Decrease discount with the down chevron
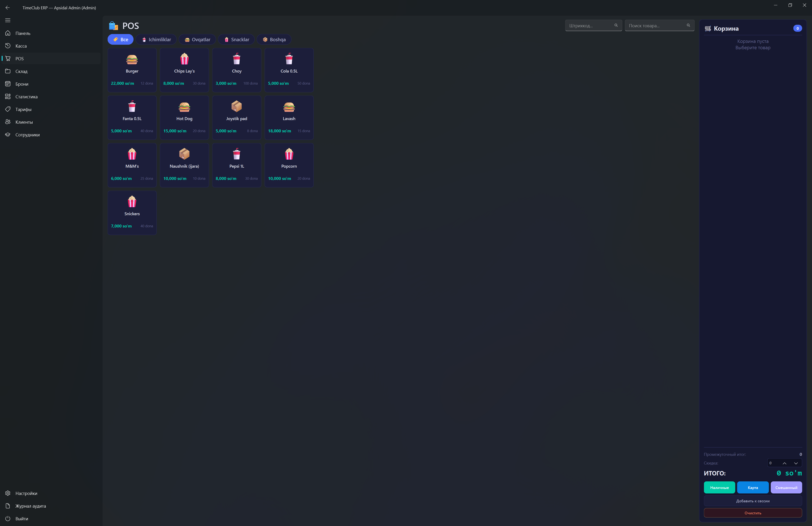Screen dimensions: 812x526 tap(796, 463)
